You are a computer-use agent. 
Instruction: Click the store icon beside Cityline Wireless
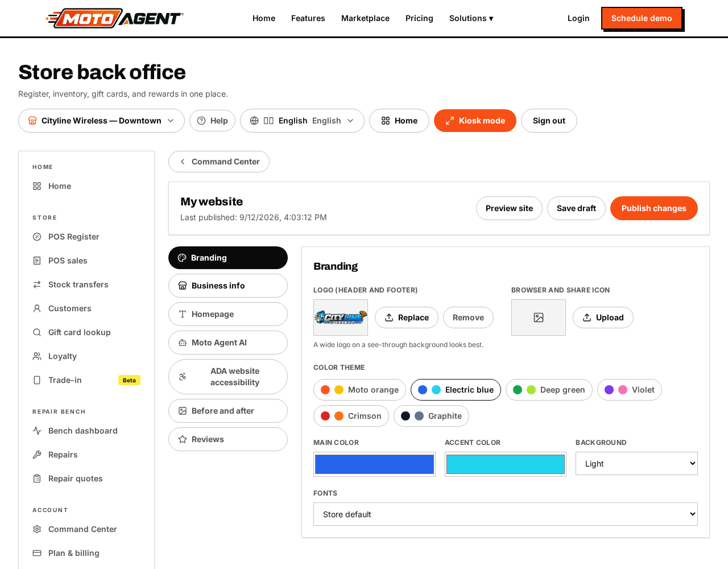tap(32, 121)
